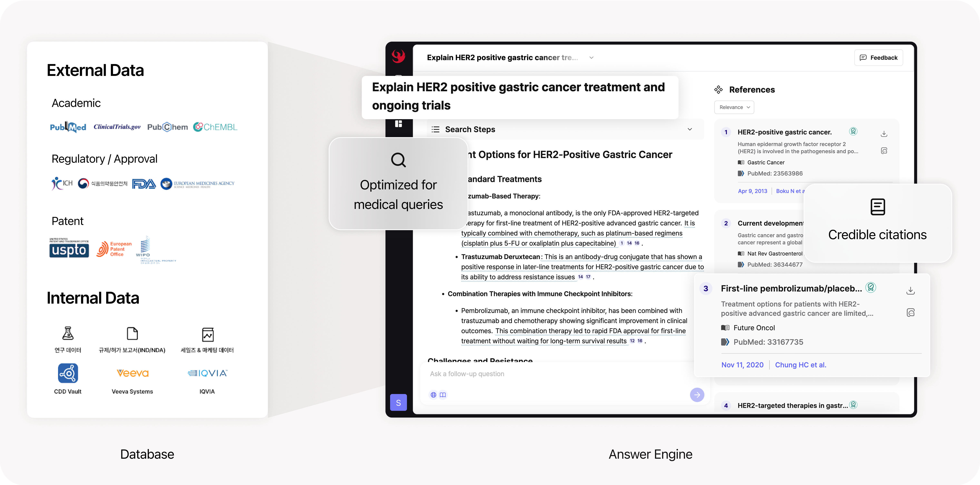
Task: Open reference 4 HER2-targeted therapies in gastr...
Action: click(792, 406)
